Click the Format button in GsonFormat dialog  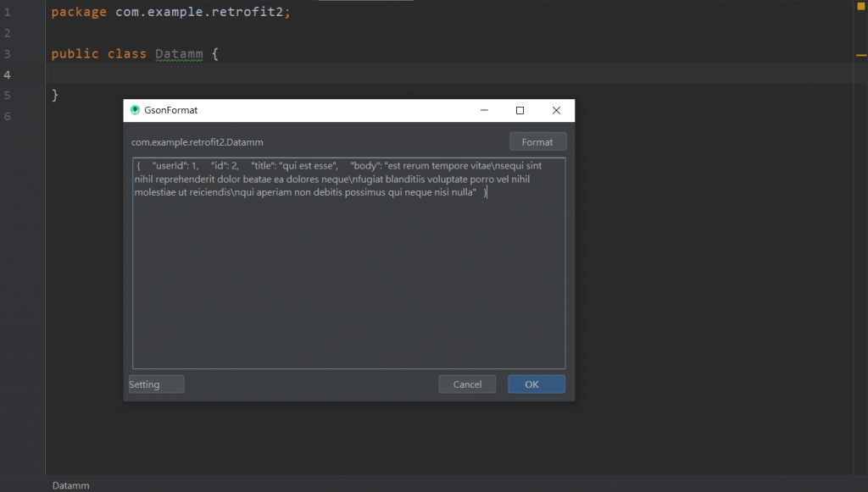click(x=537, y=142)
